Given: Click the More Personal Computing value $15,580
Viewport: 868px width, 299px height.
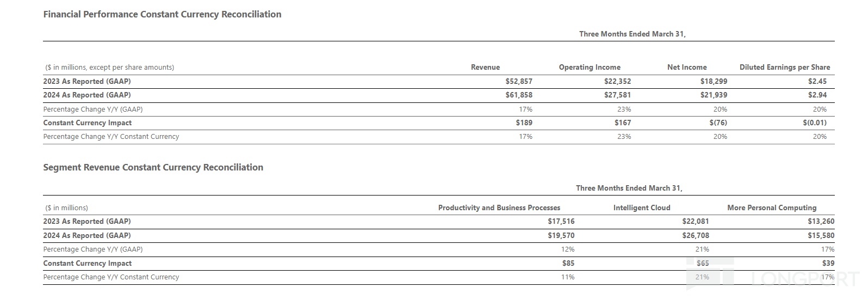Looking at the screenshot, I should pyautogui.click(x=821, y=235).
